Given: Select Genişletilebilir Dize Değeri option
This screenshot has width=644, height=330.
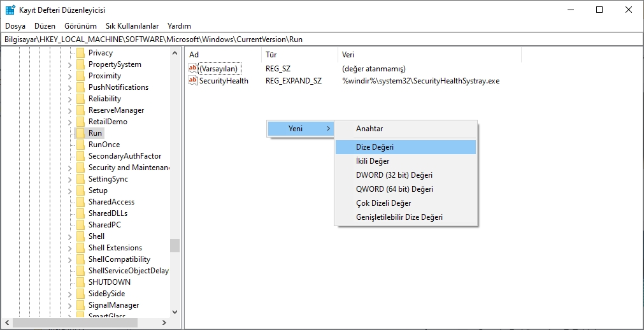Looking at the screenshot, I should [x=406, y=217].
